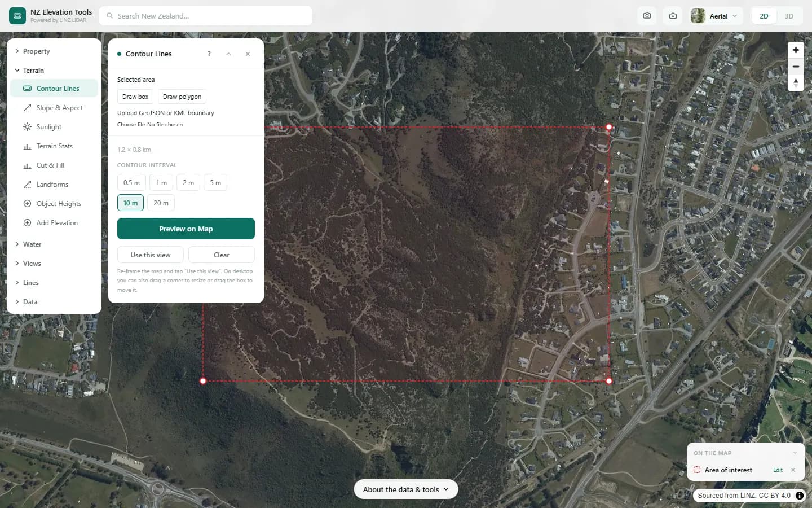Open the Terrain Stats tool
Viewport: 812px width, 508px height.
(x=54, y=146)
